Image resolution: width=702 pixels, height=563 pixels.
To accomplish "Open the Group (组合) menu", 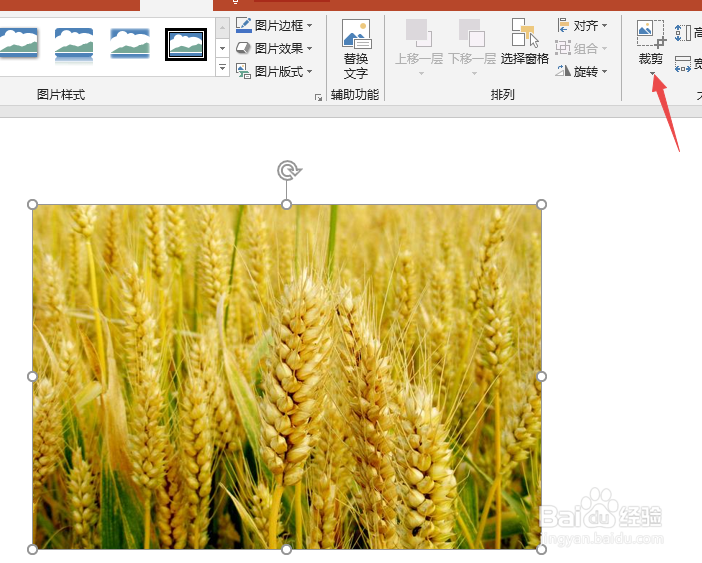I will [x=581, y=48].
